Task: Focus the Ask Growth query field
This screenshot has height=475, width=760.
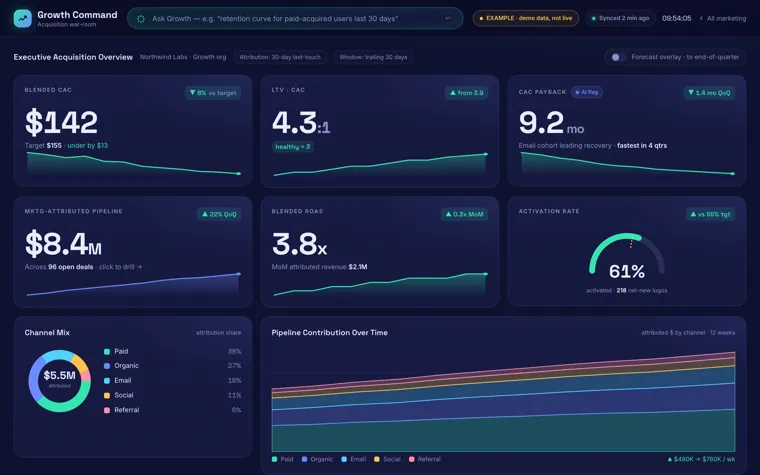Action: pyautogui.click(x=295, y=18)
